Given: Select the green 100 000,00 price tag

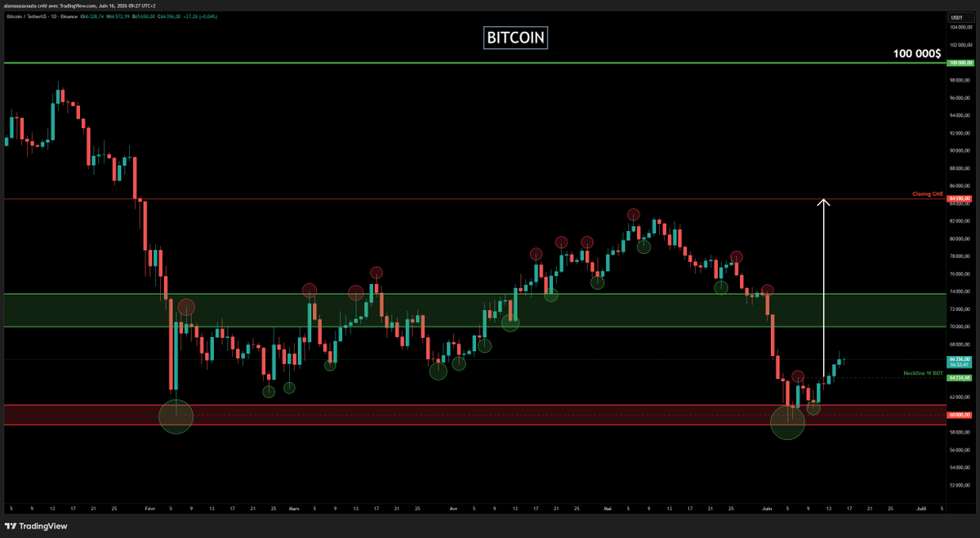Looking at the screenshot, I should pyautogui.click(x=960, y=63).
